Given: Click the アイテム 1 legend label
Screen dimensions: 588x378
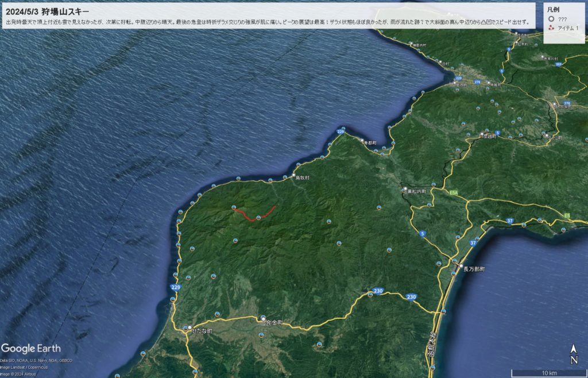Looking at the screenshot, I should click(x=568, y=28).
